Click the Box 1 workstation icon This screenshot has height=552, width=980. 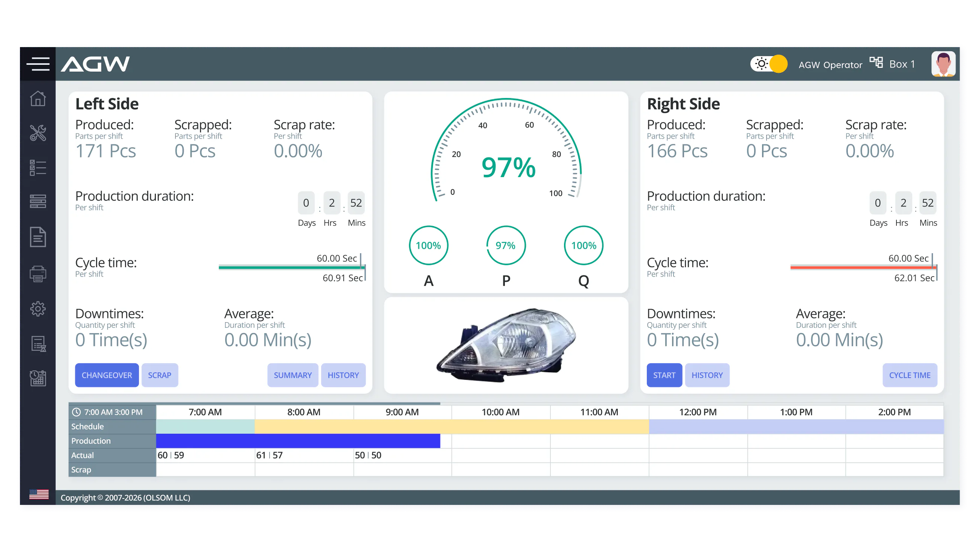[x=876, y=62]
